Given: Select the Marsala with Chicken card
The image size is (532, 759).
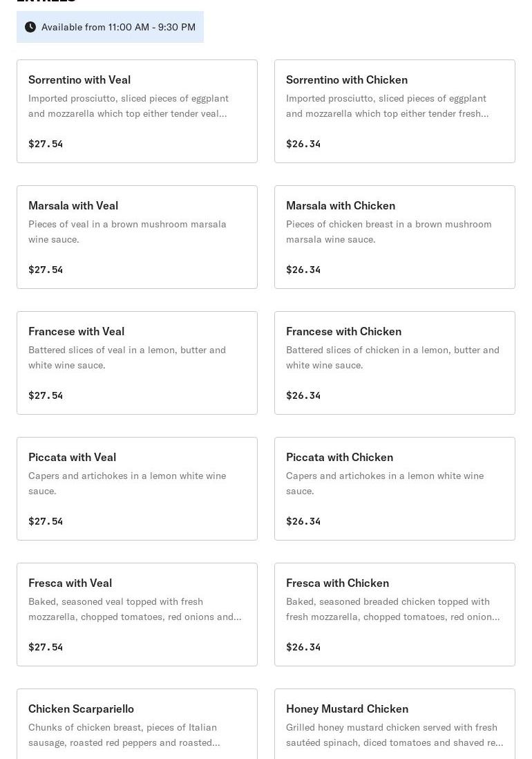Looking at the screenshot, I should pos(395,237).
